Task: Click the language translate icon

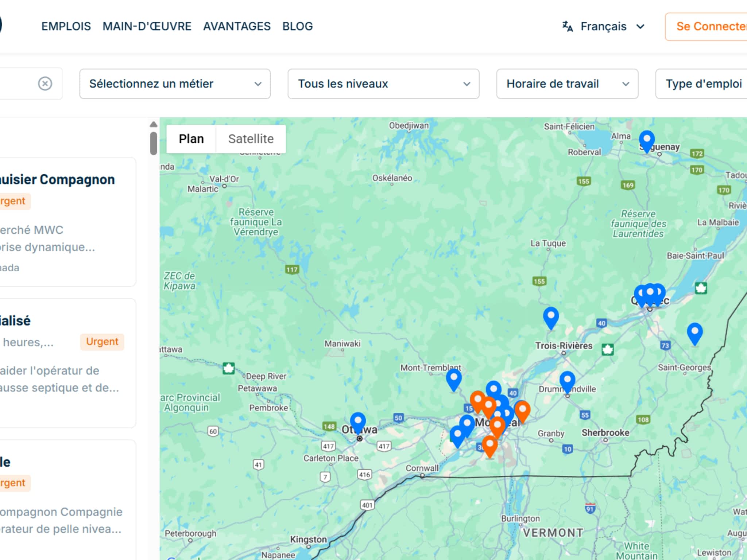Action: pyautogui.click(x=567, y=26)
